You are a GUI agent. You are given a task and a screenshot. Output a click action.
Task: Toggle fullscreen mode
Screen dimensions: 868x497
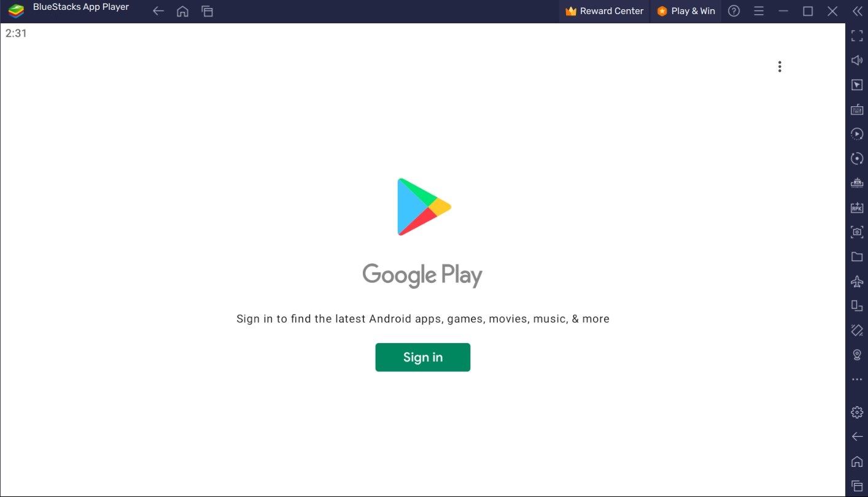[x=857, y=35]
